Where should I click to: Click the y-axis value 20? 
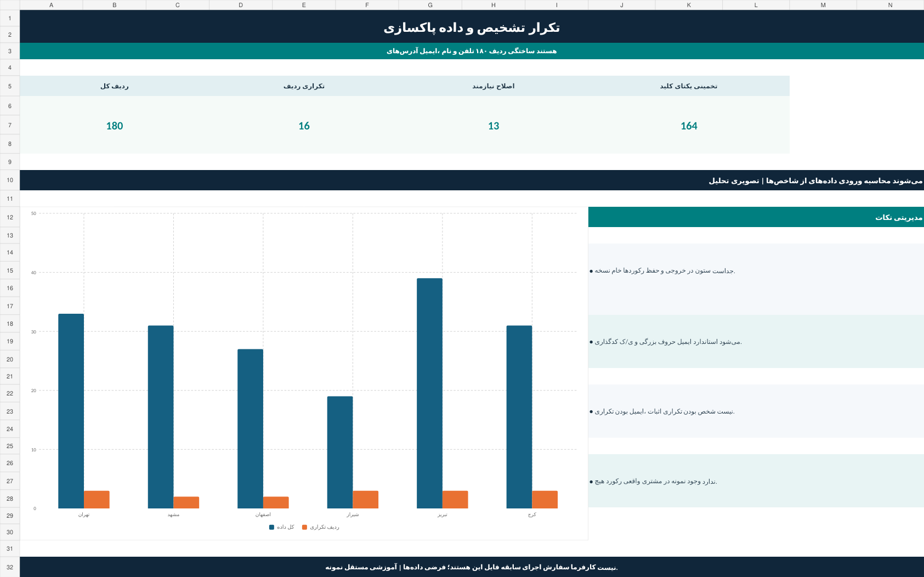[x=33, y=391]
